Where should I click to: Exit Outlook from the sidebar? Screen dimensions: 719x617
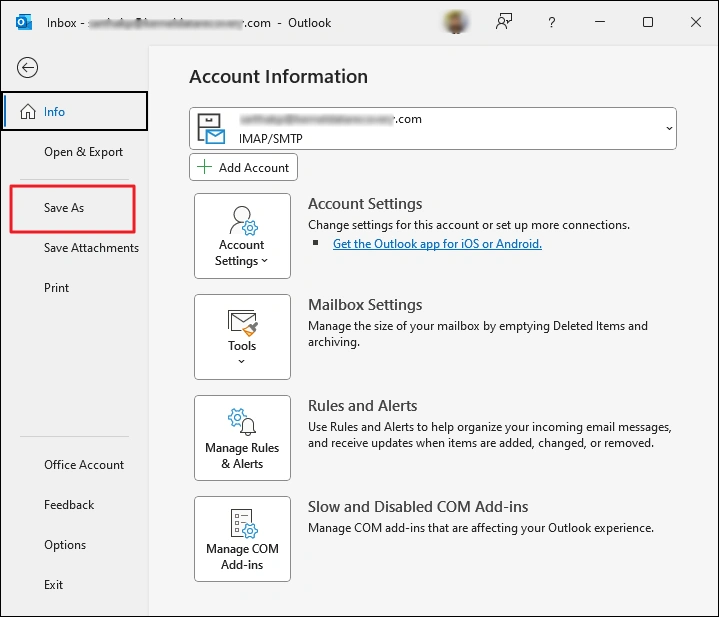tap(53, 585)
